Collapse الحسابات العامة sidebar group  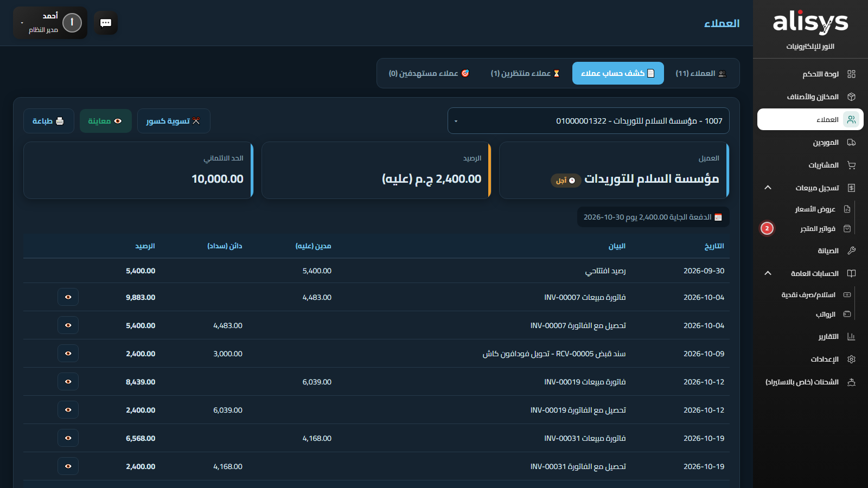pos(810,273)
